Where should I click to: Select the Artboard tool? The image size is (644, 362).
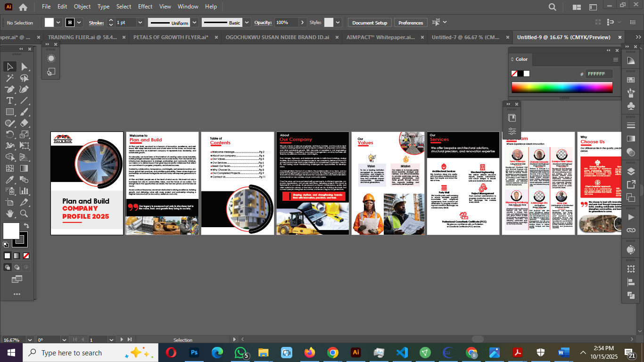(x=9, y=202)
